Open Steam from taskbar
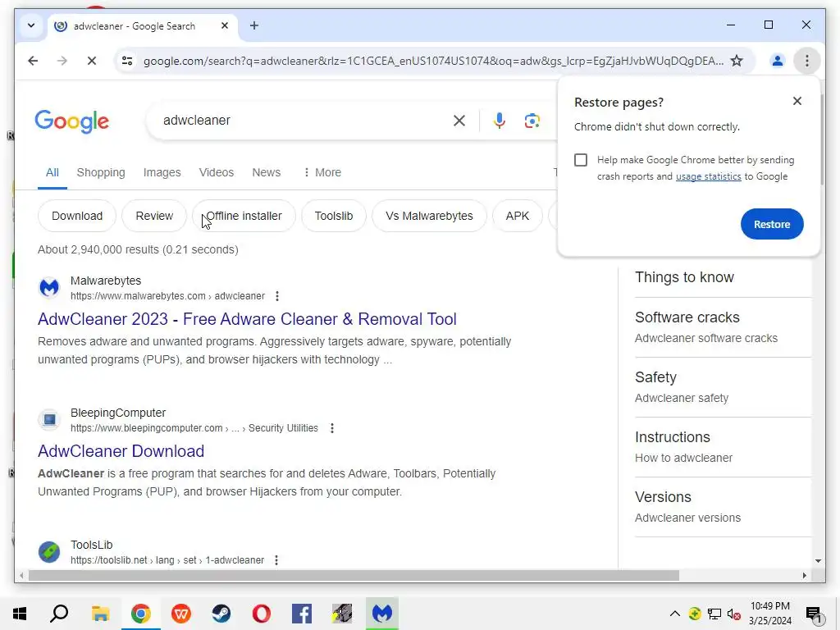 (x=221, y=614)
